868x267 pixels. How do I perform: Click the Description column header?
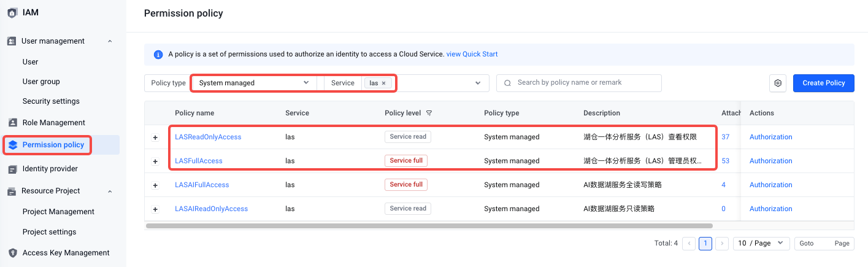[x=602, y=113]
